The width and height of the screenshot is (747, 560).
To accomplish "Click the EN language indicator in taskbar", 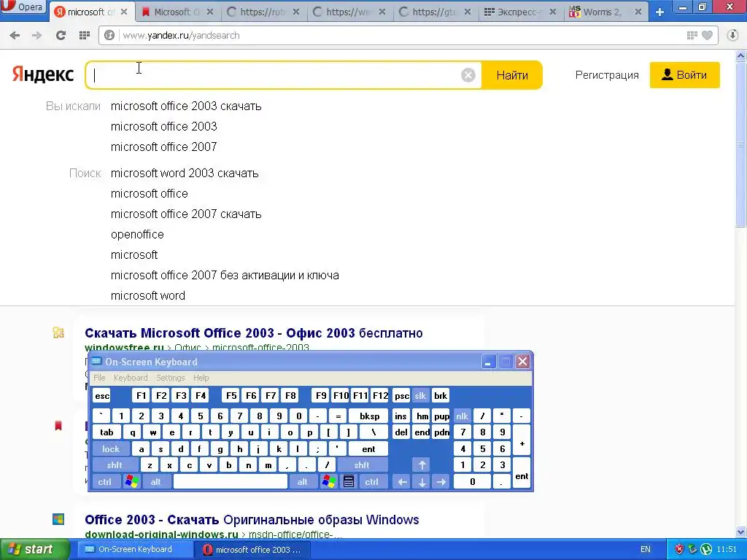I will (x=645, y=549).
